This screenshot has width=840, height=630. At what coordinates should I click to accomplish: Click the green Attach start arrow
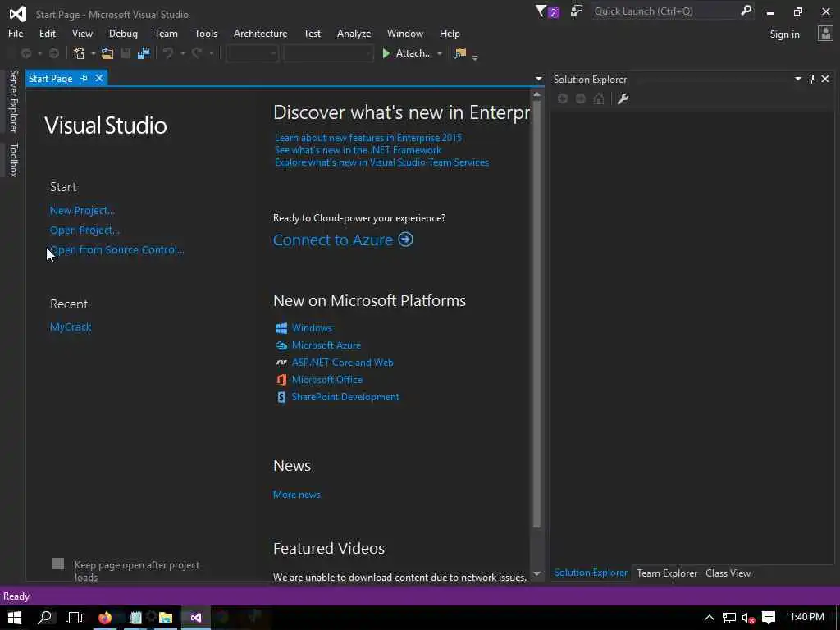[x=386, y=53]
